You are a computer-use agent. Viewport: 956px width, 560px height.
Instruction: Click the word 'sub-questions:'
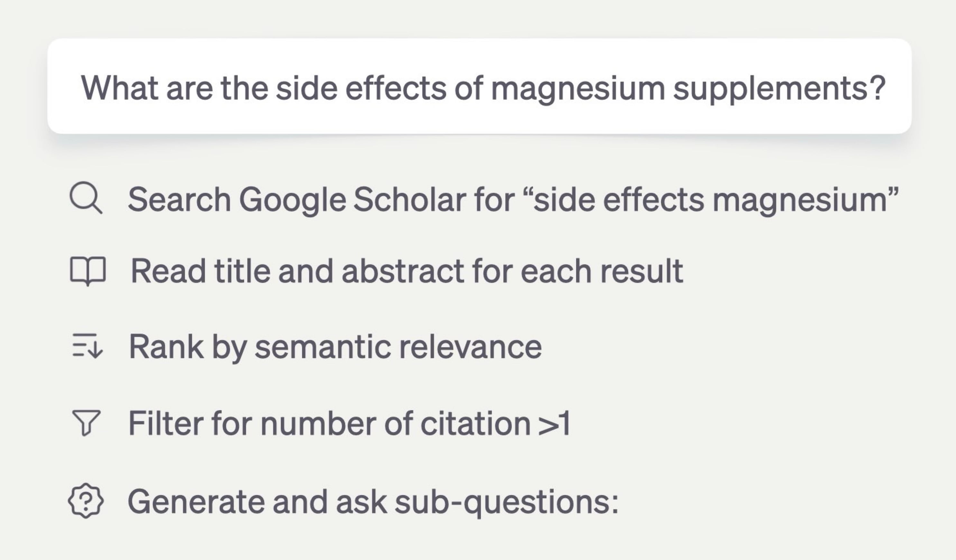[x=506, y=501]
